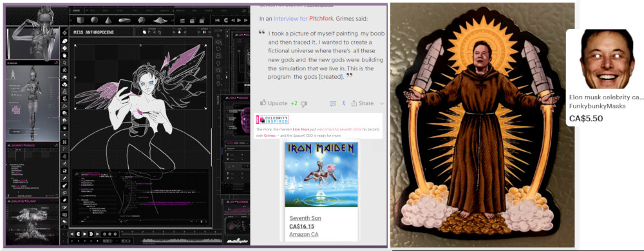Click the cloud icon in left toolbar
This screenshot has height=251, width=644.
pos(65,84)
